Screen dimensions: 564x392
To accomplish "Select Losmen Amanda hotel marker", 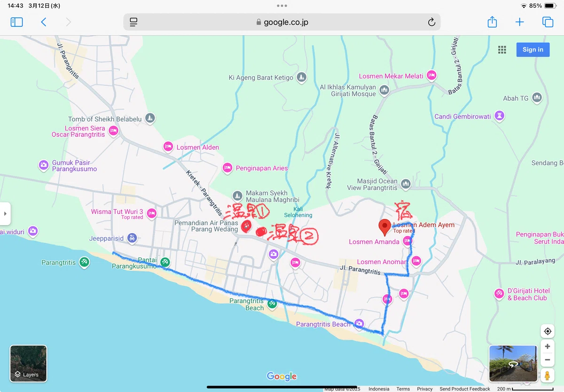I will [x=407, y=241].
